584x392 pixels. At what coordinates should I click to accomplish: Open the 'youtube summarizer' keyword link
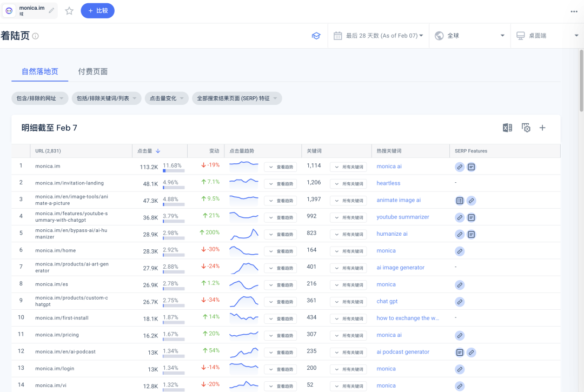pyautogui.click(x=402, y=217)
